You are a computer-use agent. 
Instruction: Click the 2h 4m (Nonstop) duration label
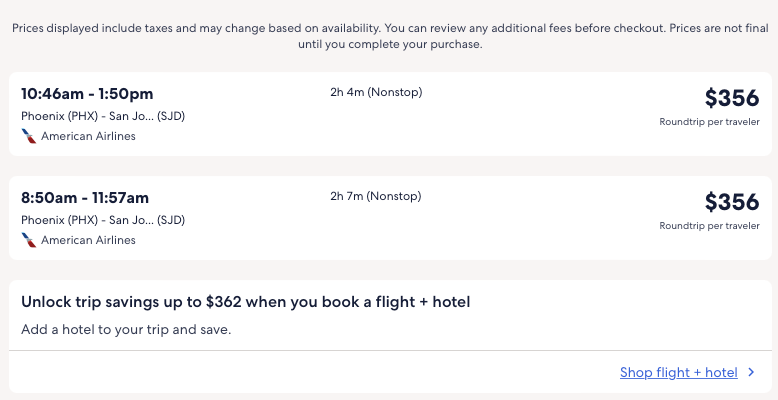pos(376,92)
